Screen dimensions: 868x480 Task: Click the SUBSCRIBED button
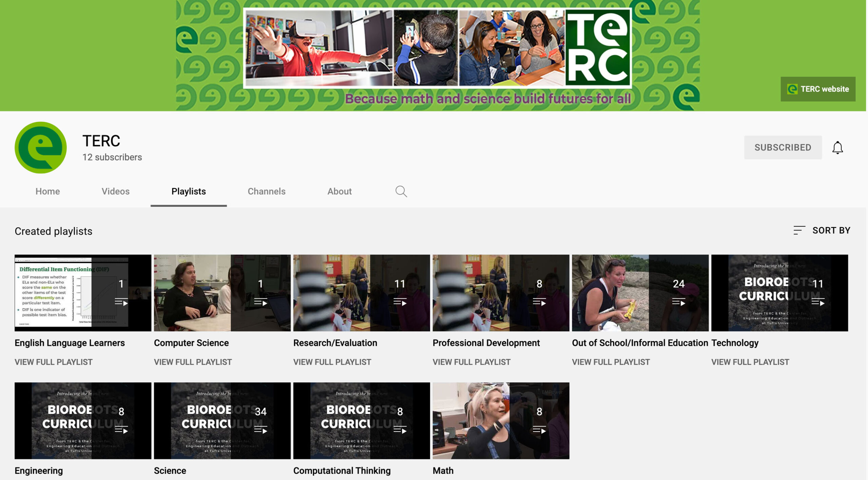[783, 147]
